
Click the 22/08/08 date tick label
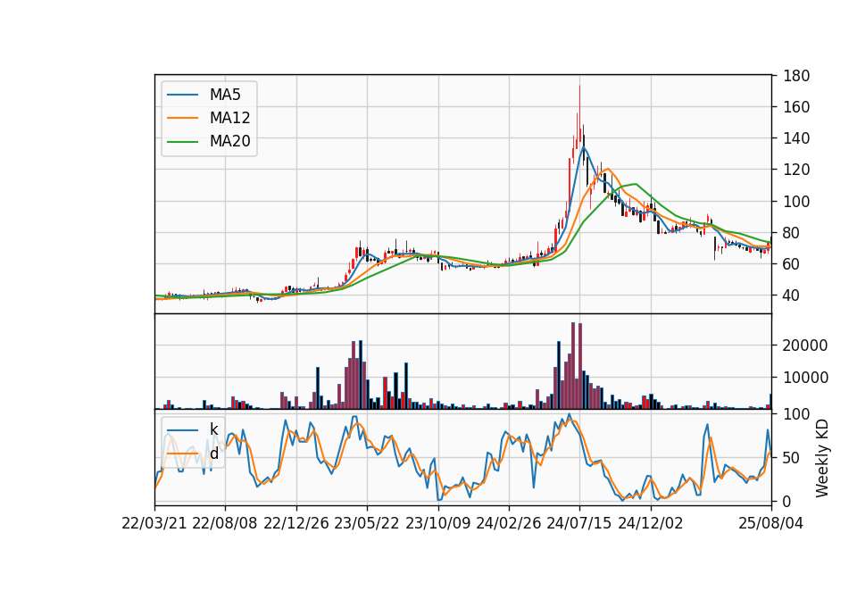coord(225,523)
